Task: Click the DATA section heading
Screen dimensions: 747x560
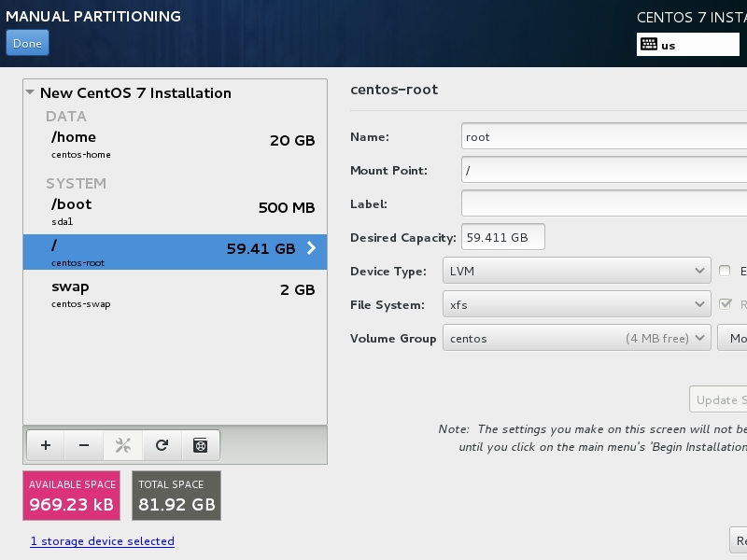Action: (x=65, y=116)
